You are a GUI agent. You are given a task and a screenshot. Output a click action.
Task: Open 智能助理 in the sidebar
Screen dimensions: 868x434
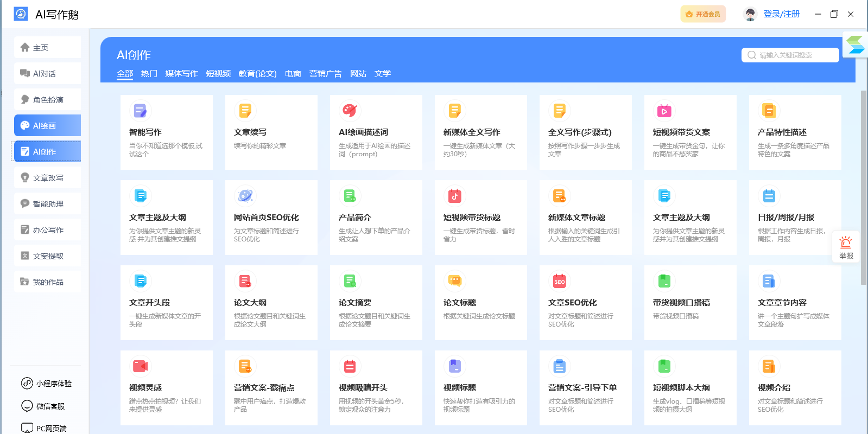point(47,204)
